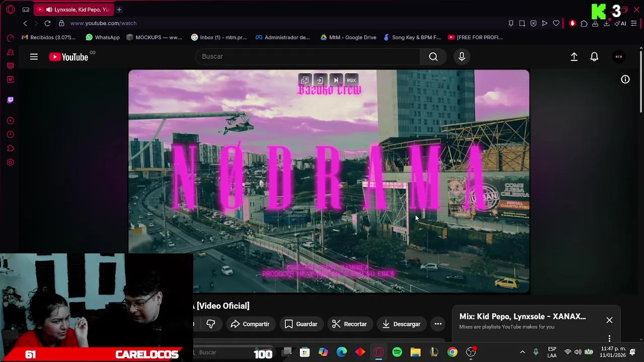This screenshot has width=644, height=362.
Task: Click the pin icon in the address bar
Action: coord(511,23)
